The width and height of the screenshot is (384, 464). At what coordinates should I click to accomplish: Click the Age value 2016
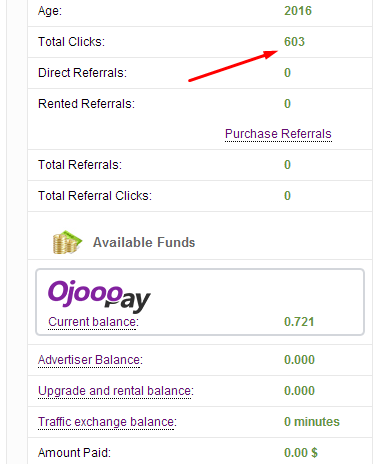click(x=298, y=11)
